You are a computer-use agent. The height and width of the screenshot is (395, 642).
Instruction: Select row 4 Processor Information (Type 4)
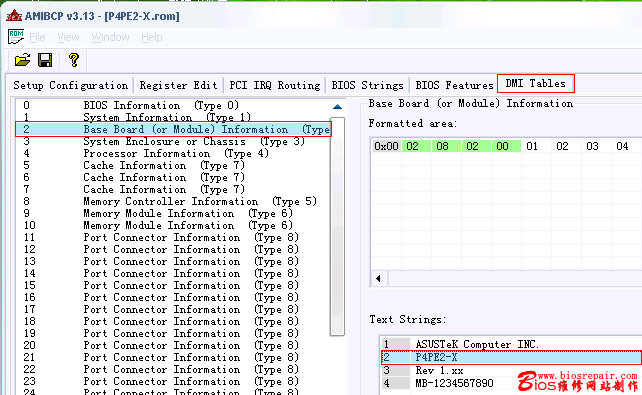173,153
